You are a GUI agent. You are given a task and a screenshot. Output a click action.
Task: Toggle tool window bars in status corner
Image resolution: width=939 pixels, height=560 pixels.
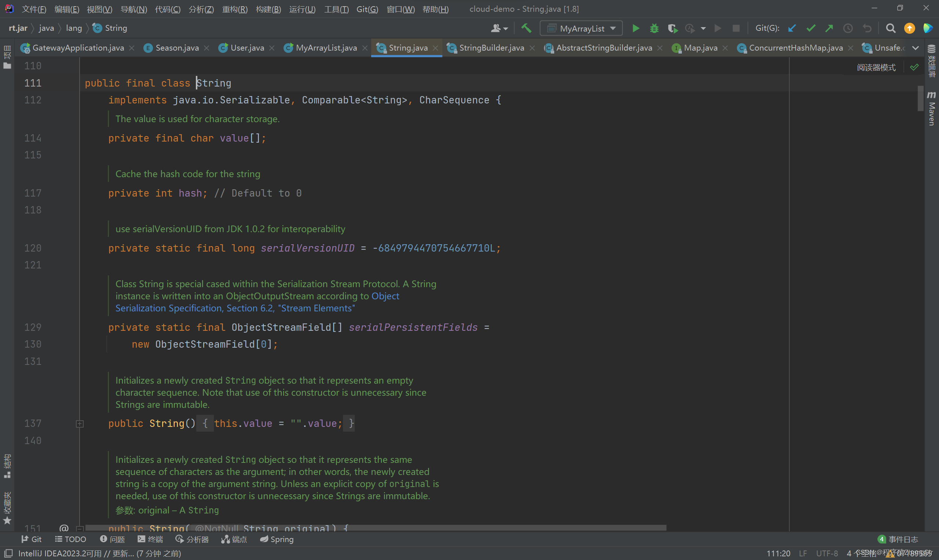8,553
